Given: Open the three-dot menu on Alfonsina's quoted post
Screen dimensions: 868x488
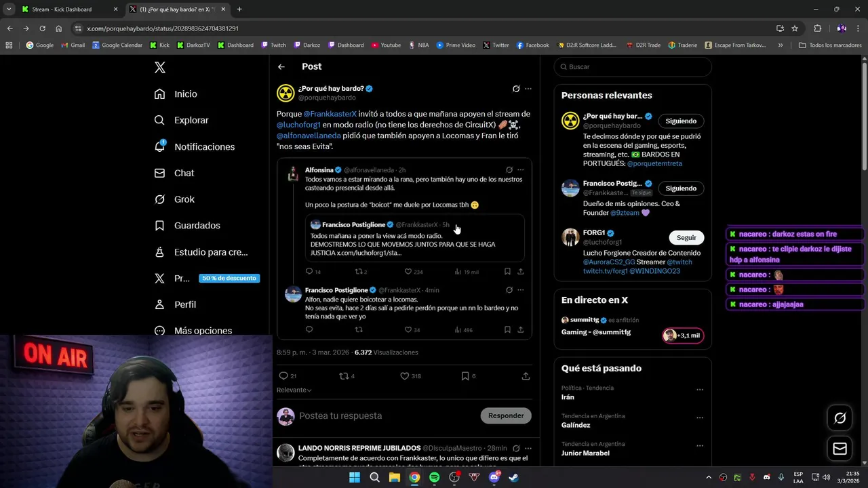Looking at the screenshot, I should pos(521,170).
